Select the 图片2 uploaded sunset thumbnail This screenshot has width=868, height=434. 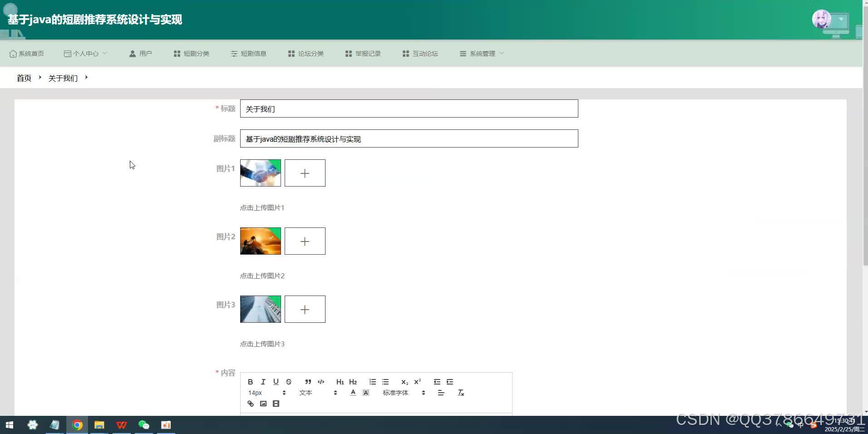pyautogui.click(x=261, y=241)
